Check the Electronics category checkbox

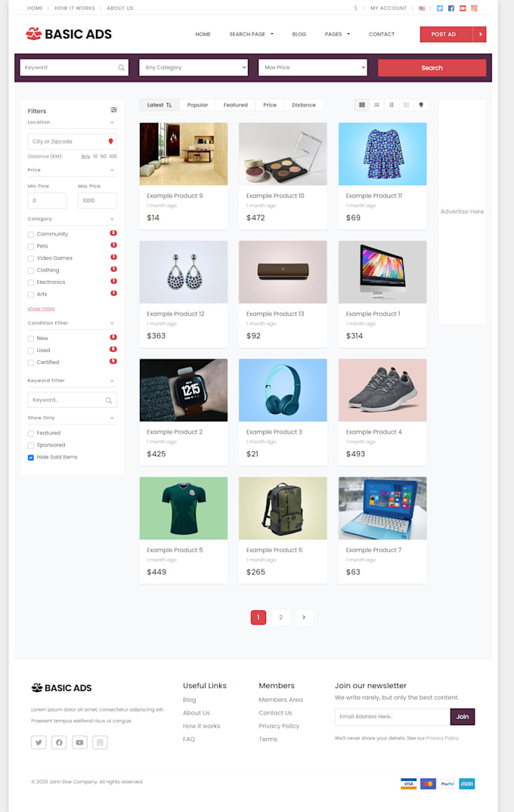click(x=30, y=283)
